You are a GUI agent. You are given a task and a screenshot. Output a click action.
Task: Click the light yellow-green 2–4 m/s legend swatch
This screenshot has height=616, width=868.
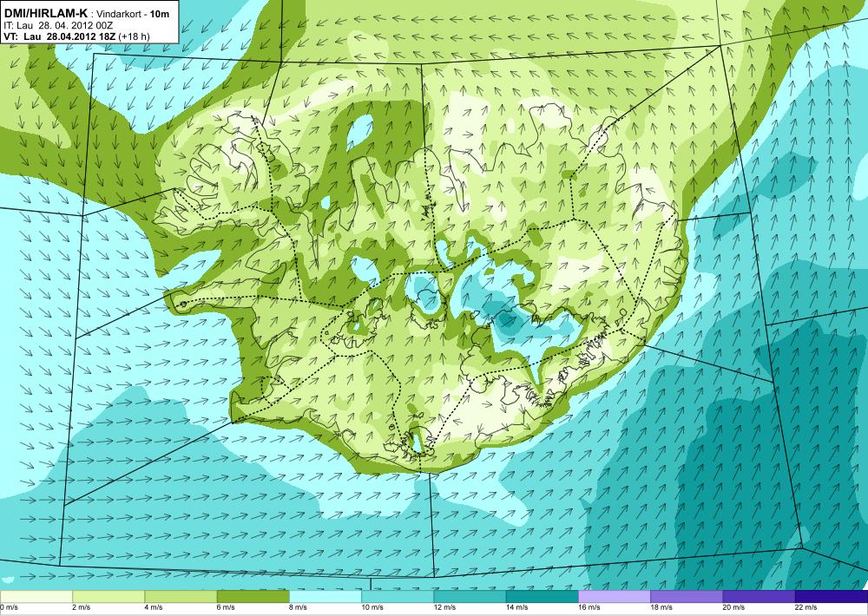tap(108, 597)
